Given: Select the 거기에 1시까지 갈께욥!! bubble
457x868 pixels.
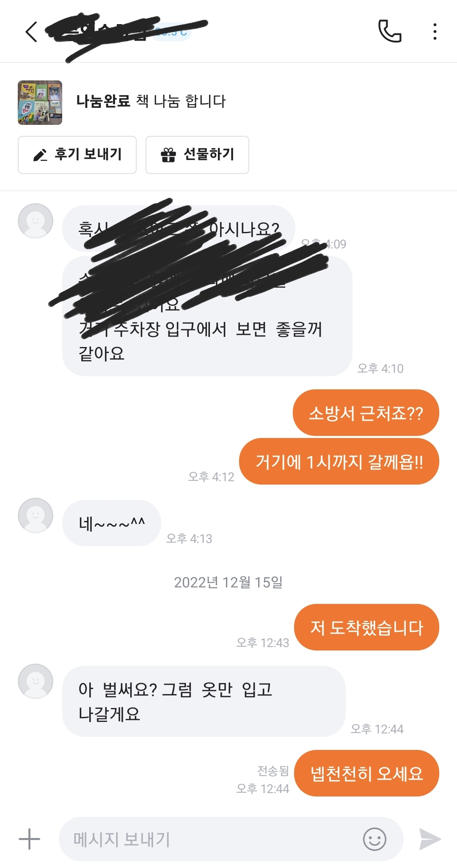Looking at the screenshot, I should click(x=339, y=461).
